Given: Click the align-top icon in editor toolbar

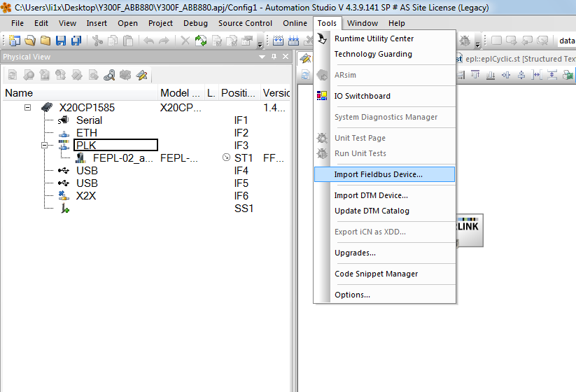Looking at the screenshot, I should [475, 75].
